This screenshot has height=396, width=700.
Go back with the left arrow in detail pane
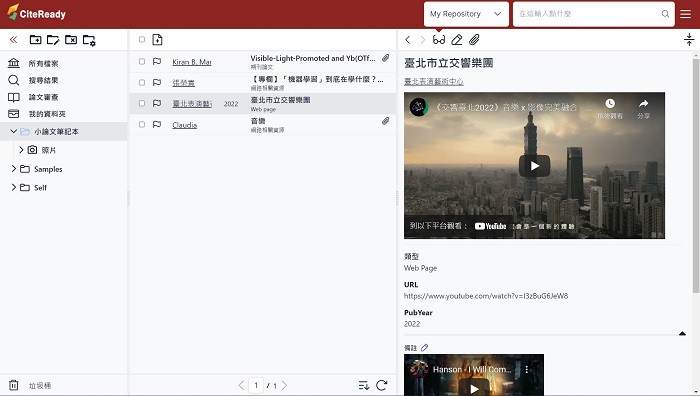tap(408, 40)
